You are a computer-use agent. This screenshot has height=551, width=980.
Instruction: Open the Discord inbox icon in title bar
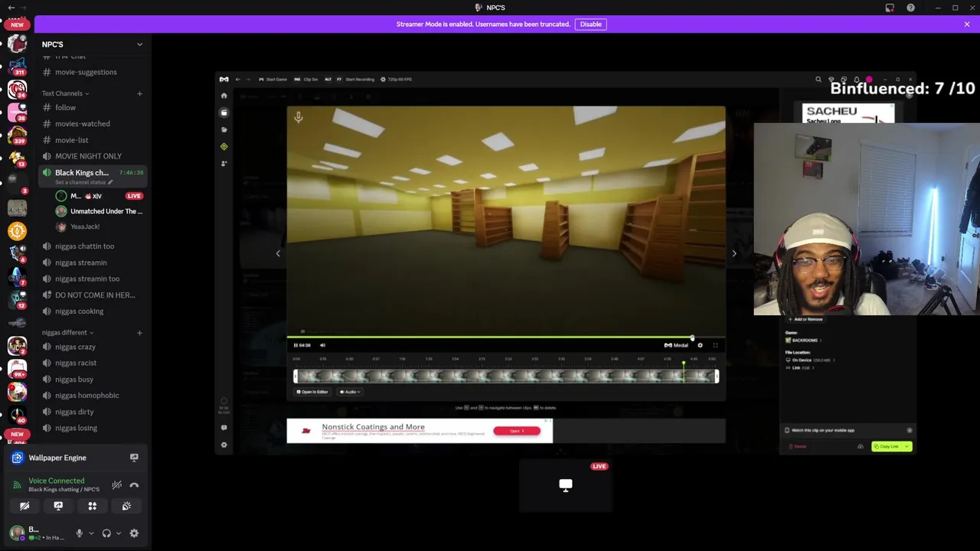(890, 8)
